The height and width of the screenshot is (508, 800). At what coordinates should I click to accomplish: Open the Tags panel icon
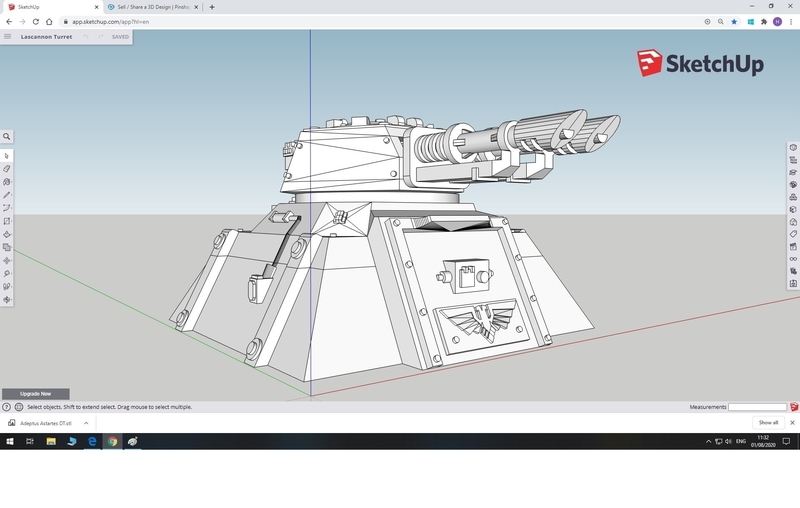point(793,234)
